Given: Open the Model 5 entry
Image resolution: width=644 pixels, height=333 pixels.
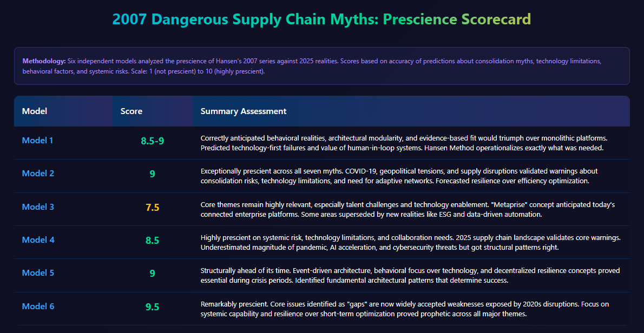Looking at the screenshot, I should coord(38,273).
